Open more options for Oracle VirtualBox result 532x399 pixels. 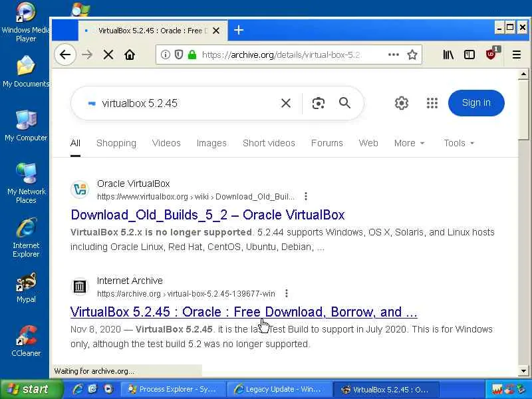click(306, 196)
